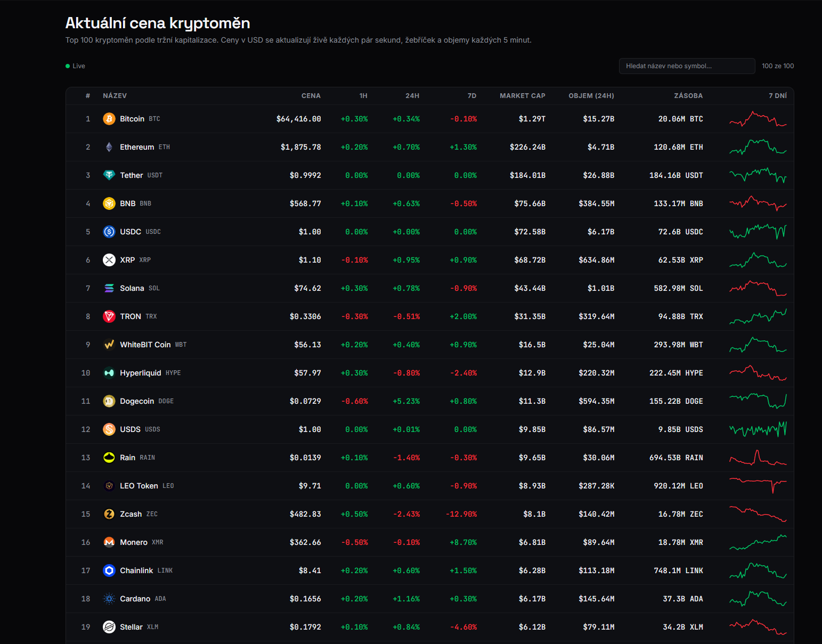Select the Tether logo icon
Viewport: 822px width, 644px height.
[109, 175]
